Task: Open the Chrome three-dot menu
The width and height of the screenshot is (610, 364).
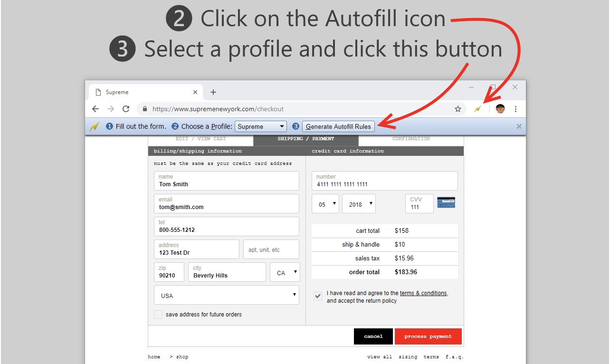Action: pos(516,109)
